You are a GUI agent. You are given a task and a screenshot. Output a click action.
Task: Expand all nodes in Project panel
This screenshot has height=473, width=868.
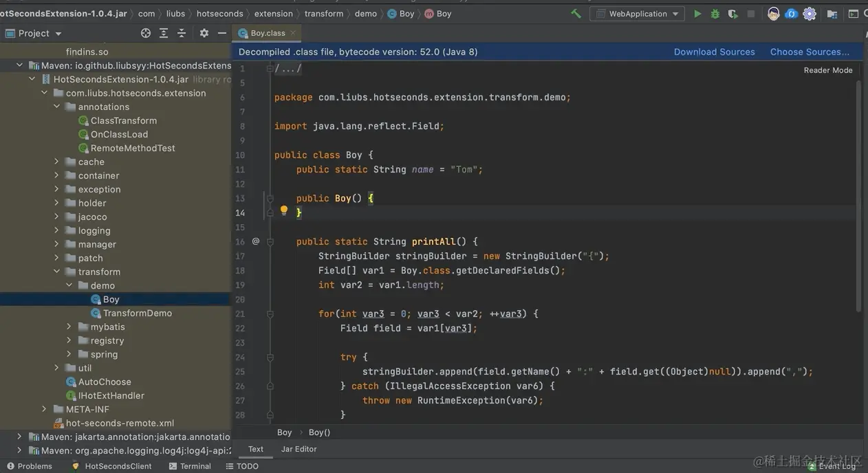point(163,32)
